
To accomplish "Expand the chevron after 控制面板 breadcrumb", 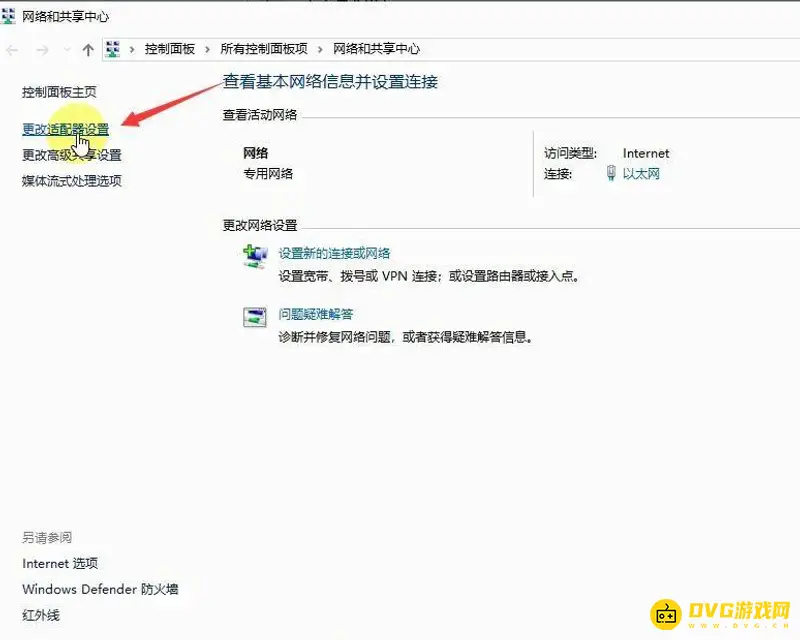I will pos(208,49).
